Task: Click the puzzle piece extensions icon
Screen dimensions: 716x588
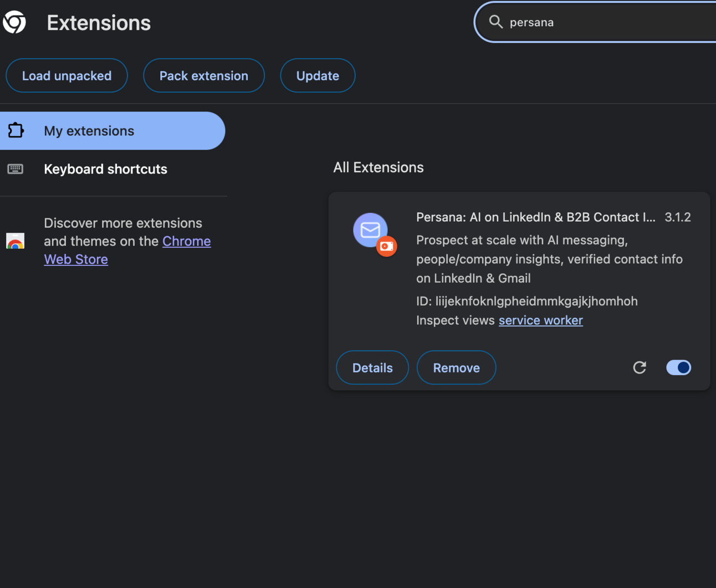Action: 16,130
